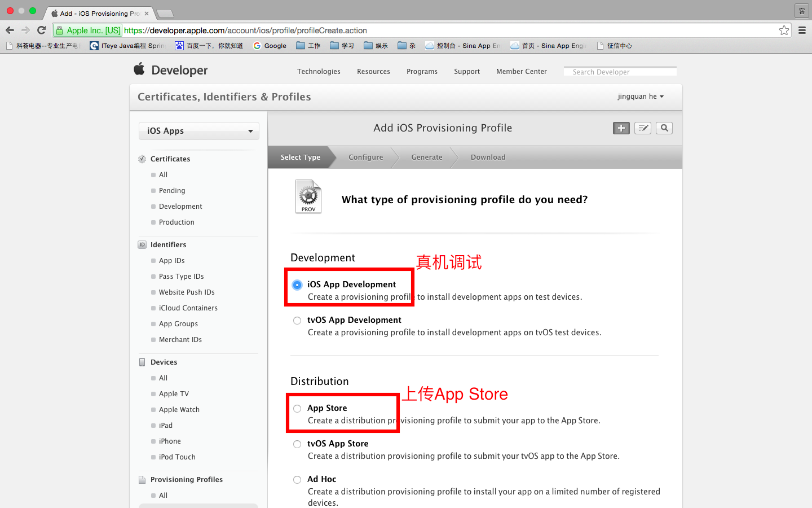
Task: Click the search magnifier icon in header
Action: [x=664, y=128]
